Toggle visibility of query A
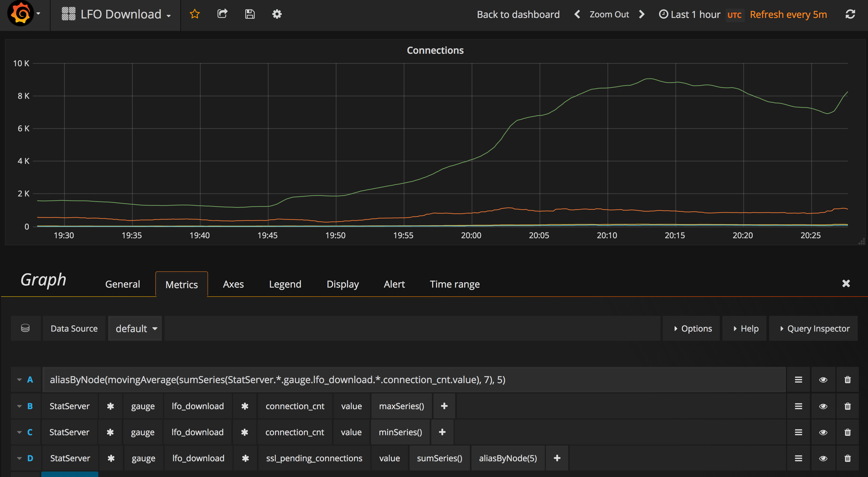The height and width of the screenshot is (477, 868). [823, 380]
